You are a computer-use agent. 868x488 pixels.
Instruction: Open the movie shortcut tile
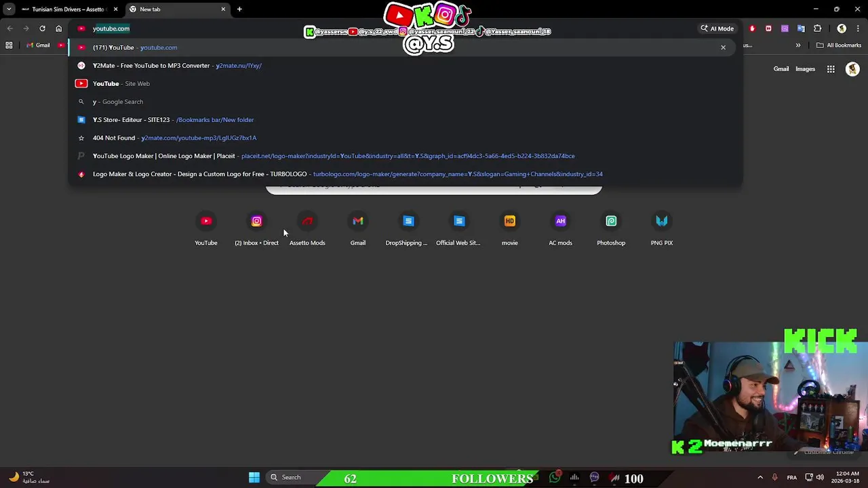click(x=510, y=229)
